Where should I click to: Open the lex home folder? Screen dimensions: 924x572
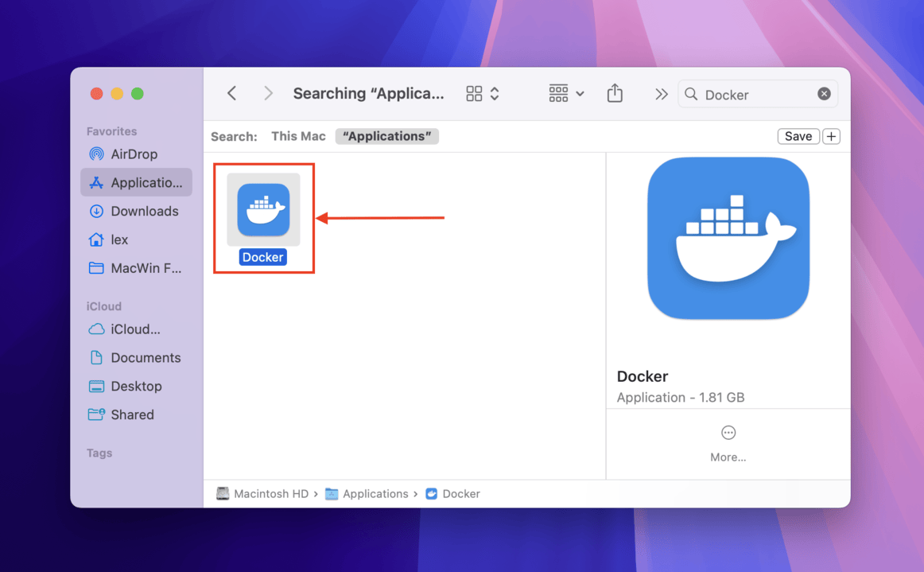pyautogui.click(x=136, y=239)
